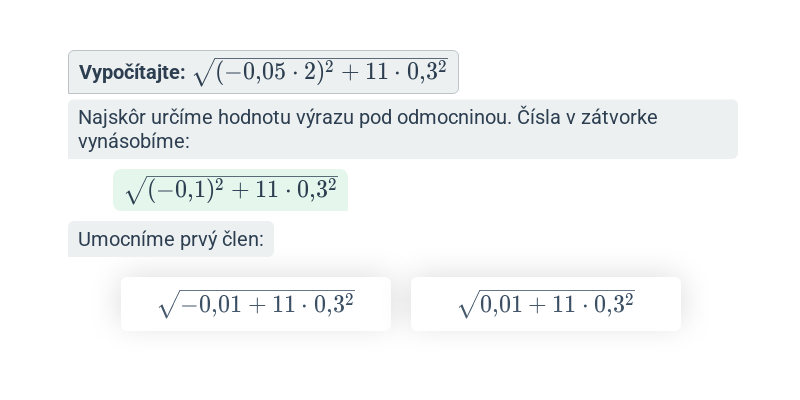Click the word 'vynásobíme:' in the explanation

coord(134,141)
